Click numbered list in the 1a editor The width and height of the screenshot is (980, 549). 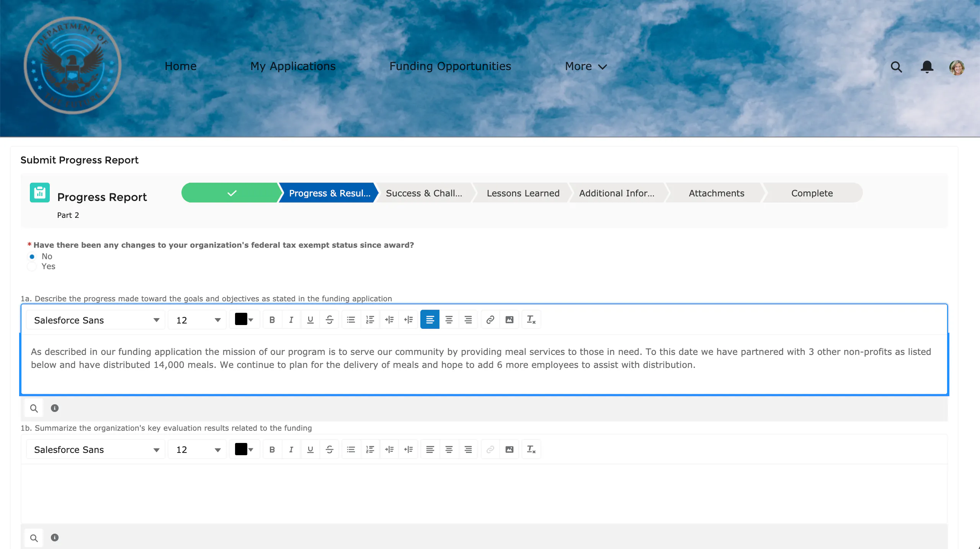pos(370,320)
